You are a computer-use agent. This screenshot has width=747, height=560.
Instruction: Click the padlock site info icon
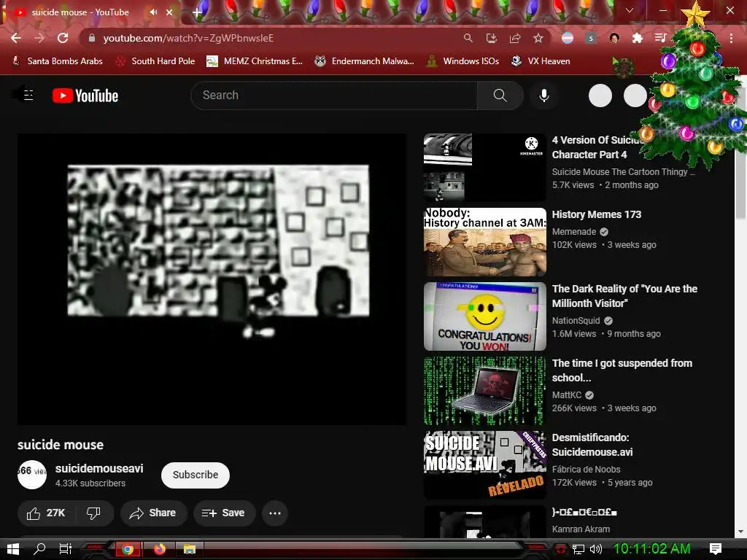click(91, 38)
